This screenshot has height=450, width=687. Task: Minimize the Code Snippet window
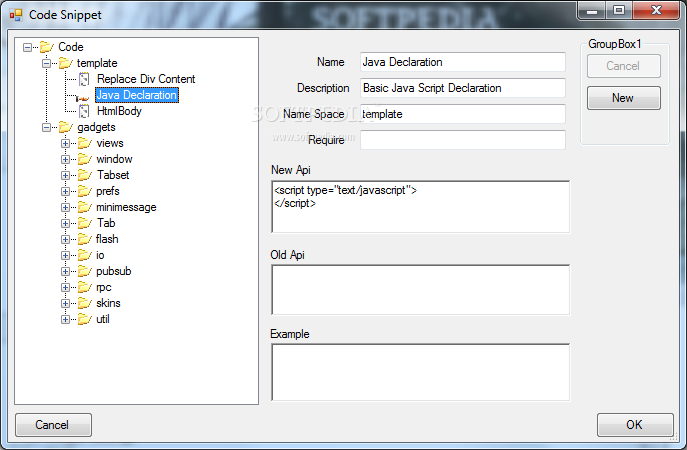(x=592, y=11)
